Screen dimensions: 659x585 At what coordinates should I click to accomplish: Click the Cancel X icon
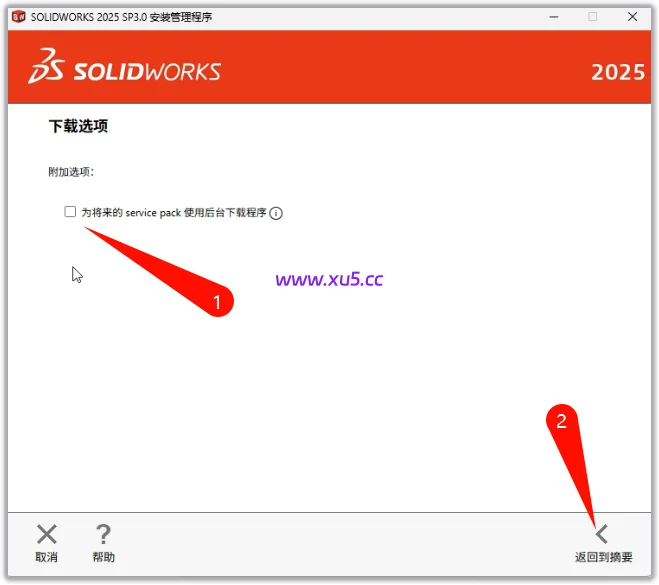click(x=47, y=534)
